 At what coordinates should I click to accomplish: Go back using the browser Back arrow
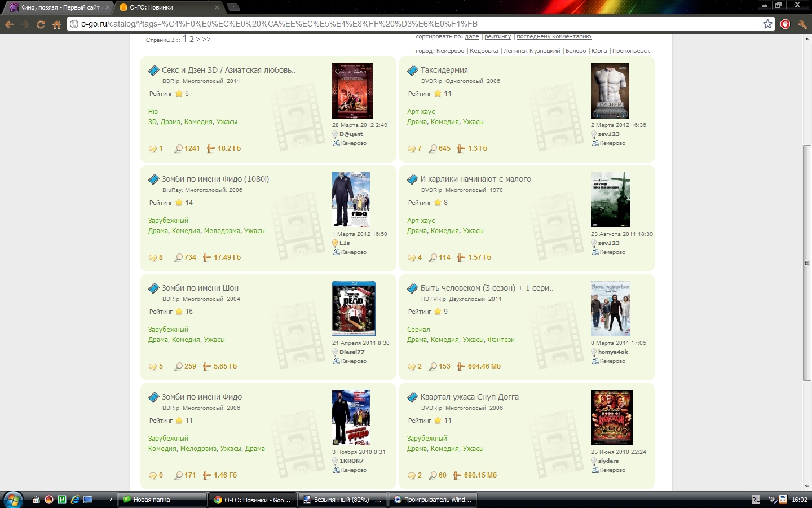pyautogui.click(x=9, y=24)
